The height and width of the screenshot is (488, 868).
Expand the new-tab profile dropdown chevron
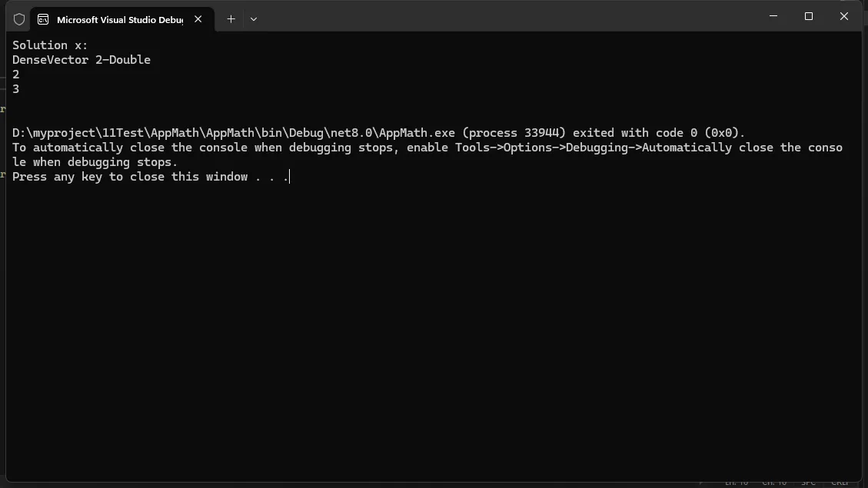(x=254, y=19)
